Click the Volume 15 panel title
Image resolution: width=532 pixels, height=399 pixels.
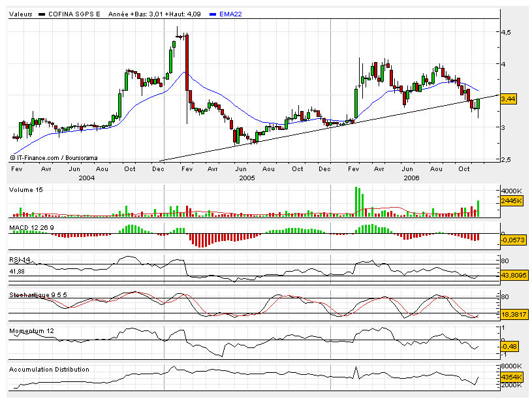[26, 189]
